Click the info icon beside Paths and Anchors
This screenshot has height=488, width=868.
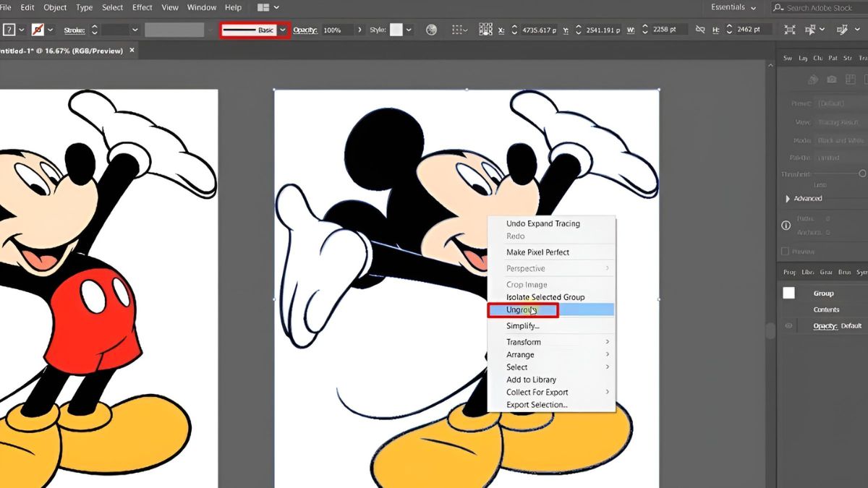[x=786, y=226]
